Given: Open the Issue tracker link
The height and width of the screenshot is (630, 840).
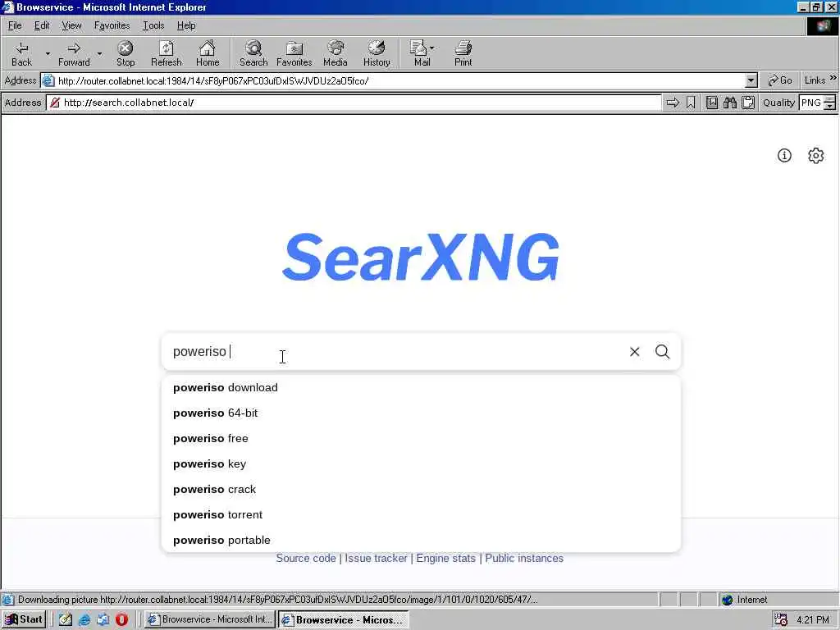Looking at the screenshot, I should coord(376,558).
